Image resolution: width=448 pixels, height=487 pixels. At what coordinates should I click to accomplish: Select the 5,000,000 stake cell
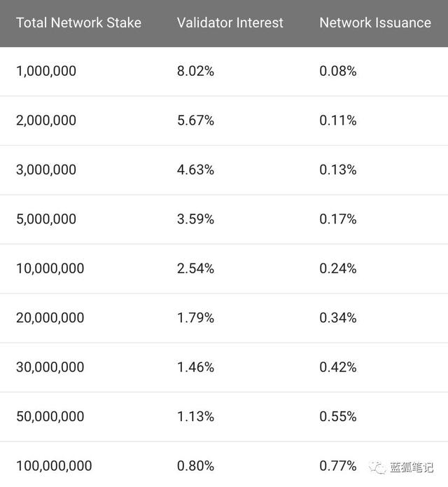tap(46, 219)
